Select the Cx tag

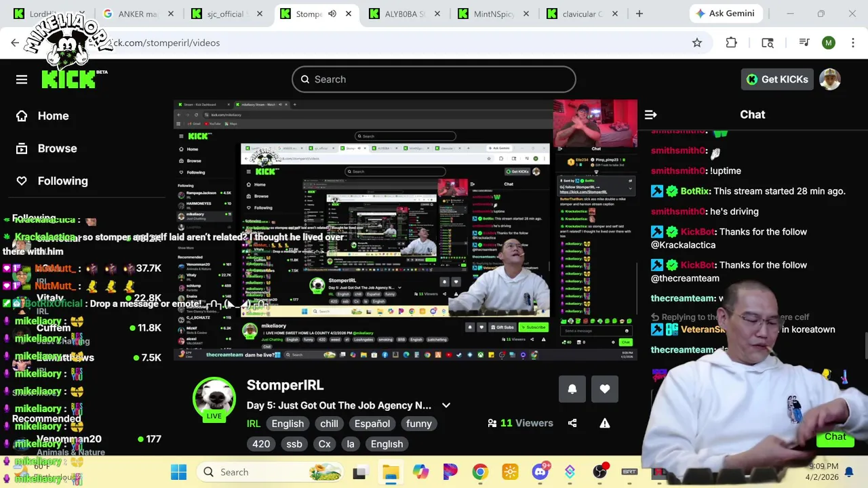325,444
